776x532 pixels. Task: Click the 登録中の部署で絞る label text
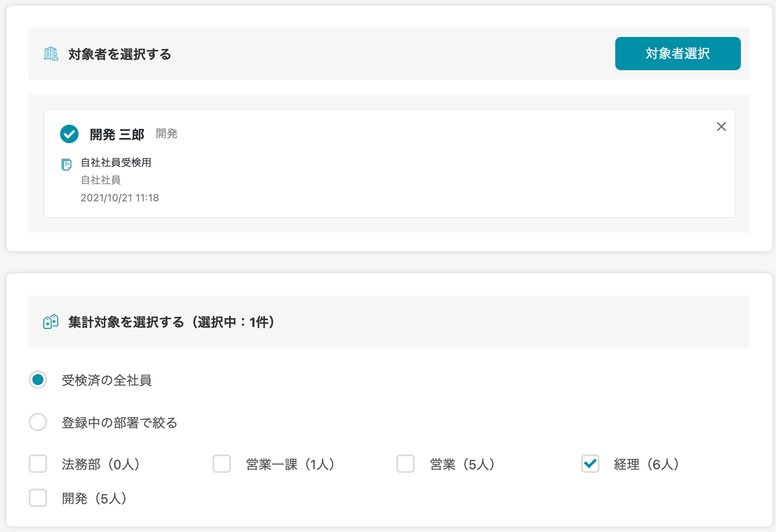point(120,423)
